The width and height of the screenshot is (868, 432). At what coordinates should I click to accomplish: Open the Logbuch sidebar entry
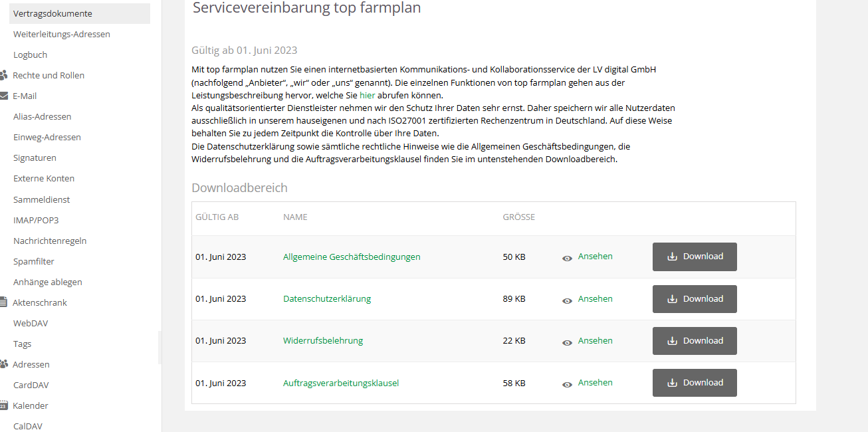click(x=30, y=54)
